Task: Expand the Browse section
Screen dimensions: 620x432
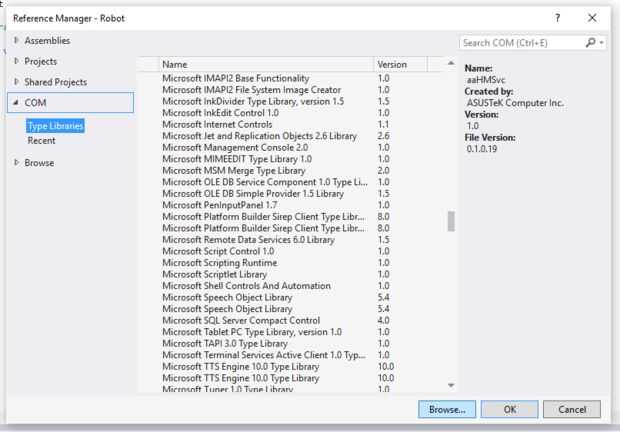Action: [x=16, y=162]
